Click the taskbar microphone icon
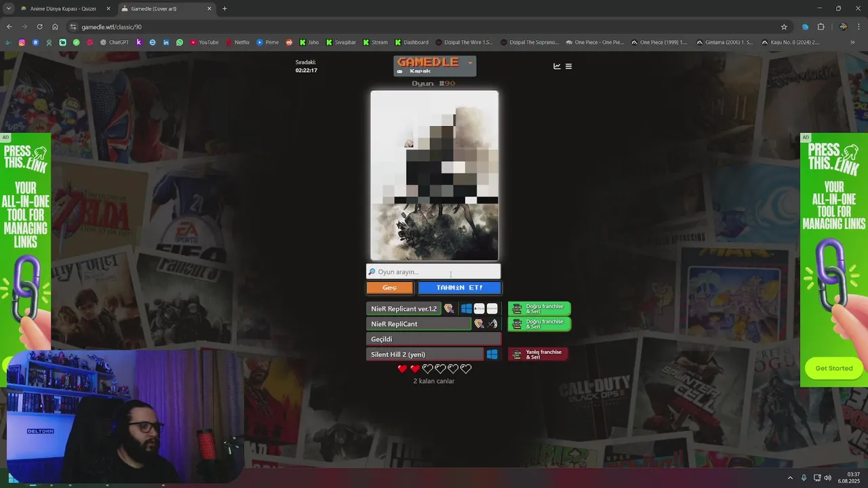Image resolution: width=868 pixels, height=488 pixels. point(804,478)
